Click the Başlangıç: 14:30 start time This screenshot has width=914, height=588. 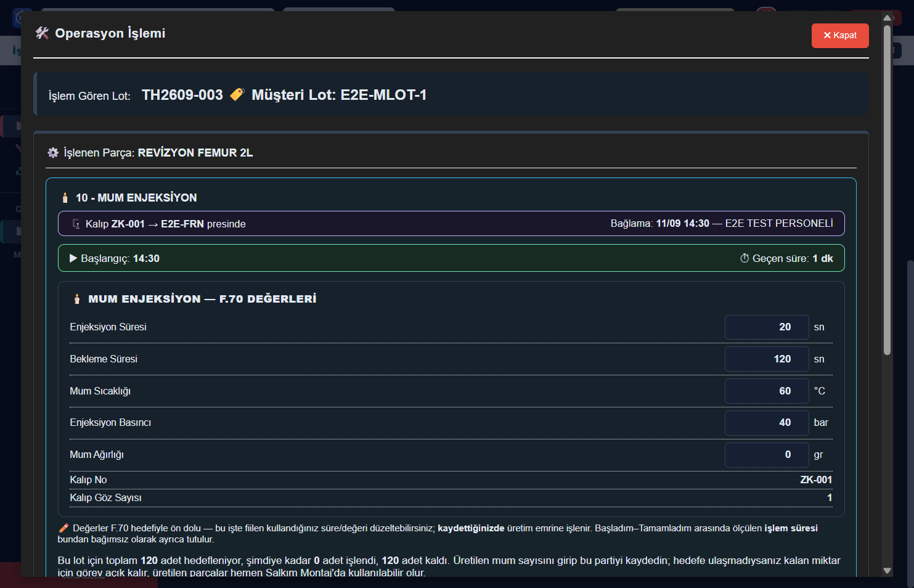[120, 259]
